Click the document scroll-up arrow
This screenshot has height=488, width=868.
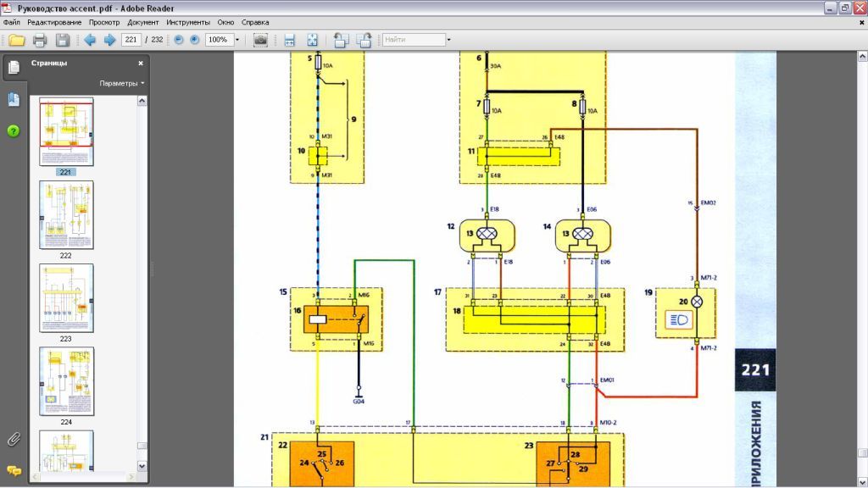coord(862,57)
